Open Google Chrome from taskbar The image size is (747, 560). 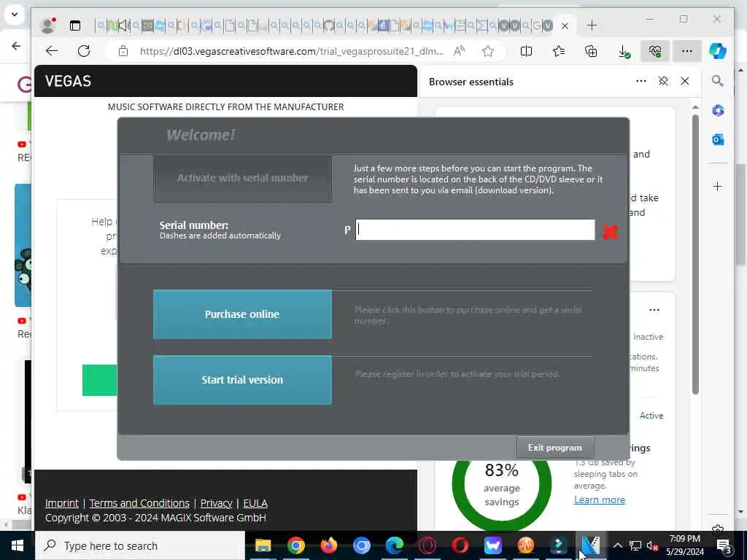[x=296, y=545]
